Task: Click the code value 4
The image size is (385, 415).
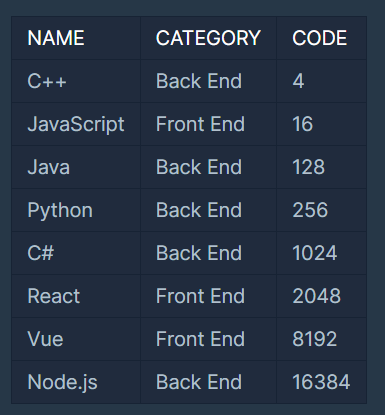Action: (x=298, y=81)
